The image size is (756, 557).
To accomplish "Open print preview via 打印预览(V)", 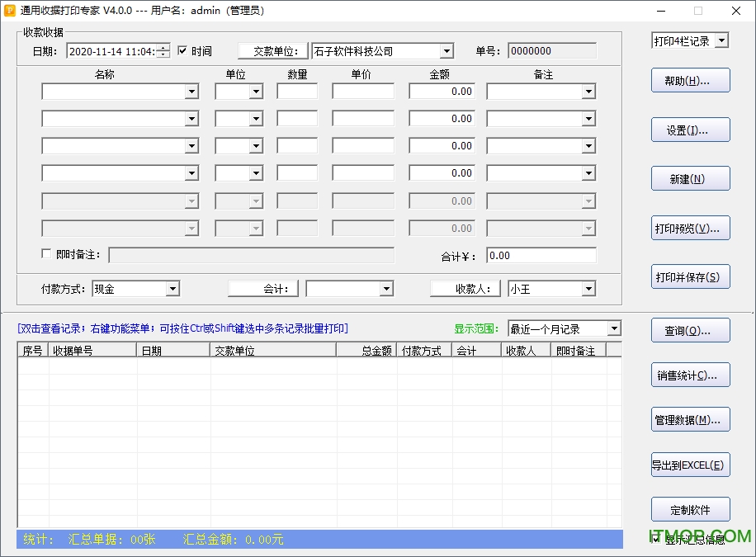I will click(x=690, y=228).
